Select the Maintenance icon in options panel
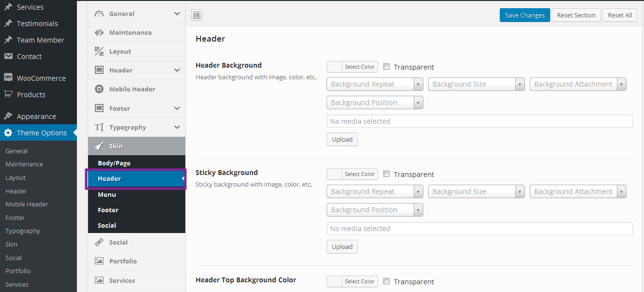Screen dimensions: 644x292 pos(99,32)
